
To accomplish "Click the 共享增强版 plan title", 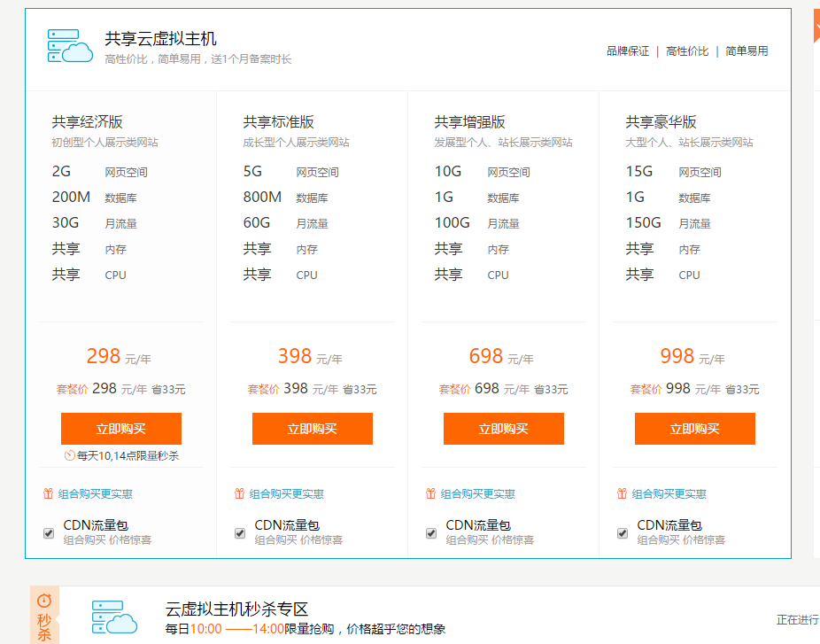I will click(x=470, y=122).
